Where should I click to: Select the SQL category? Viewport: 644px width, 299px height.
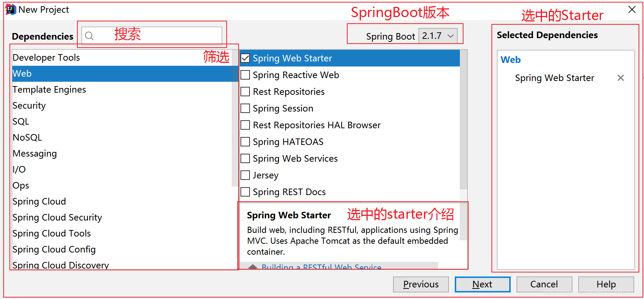click(x=122, y=121)
